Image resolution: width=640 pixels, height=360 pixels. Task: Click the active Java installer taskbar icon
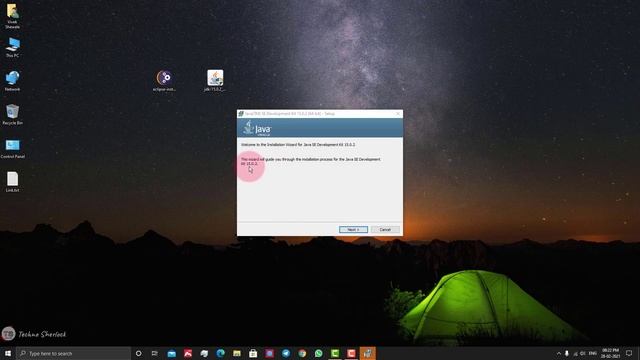click(x=368, y=353)
